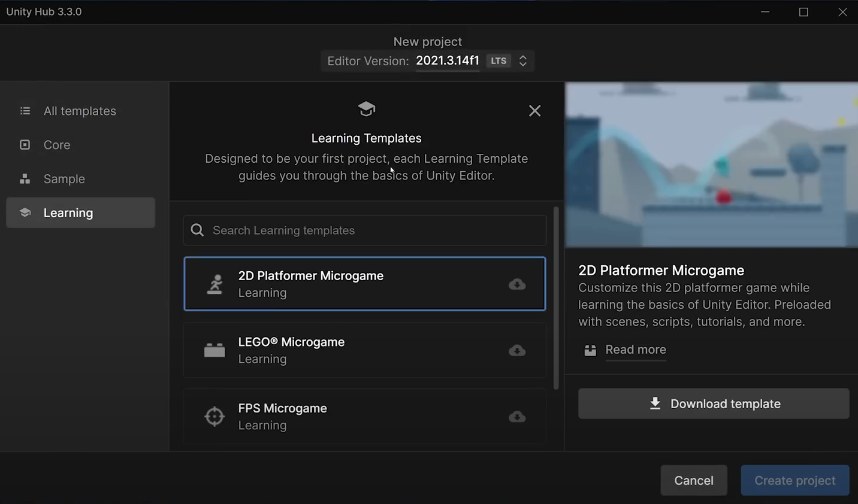Cancel the new project dialog
The image size is (858, 504).
point(694,481)
